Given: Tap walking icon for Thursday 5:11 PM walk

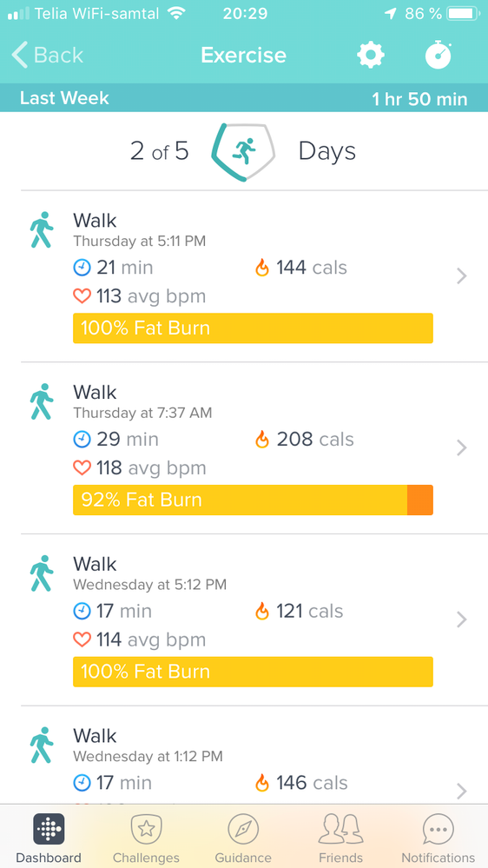Looking at the screenshot, I should pyautogui.click(x=42, y=229).
